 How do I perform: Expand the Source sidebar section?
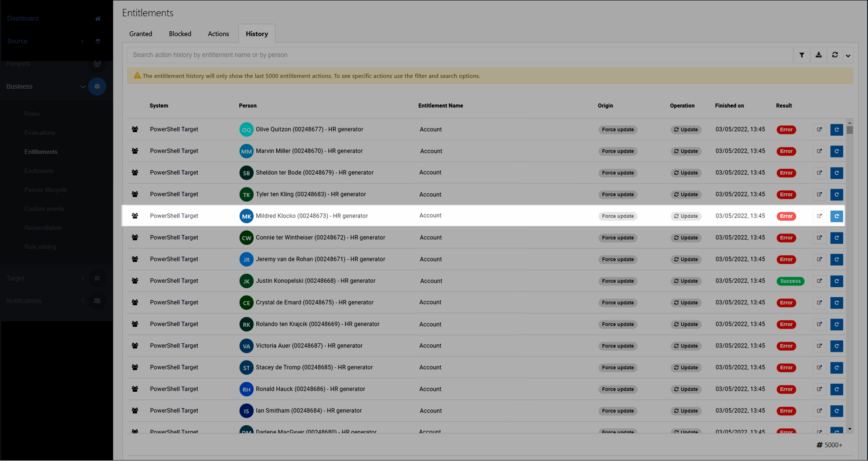[83, 41]
